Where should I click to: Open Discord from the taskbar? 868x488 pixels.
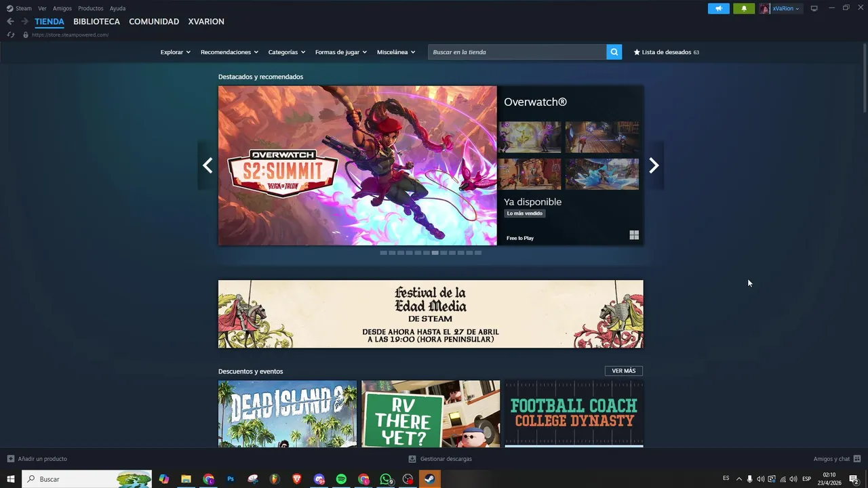pyautogui.click(x=319, y=479)
